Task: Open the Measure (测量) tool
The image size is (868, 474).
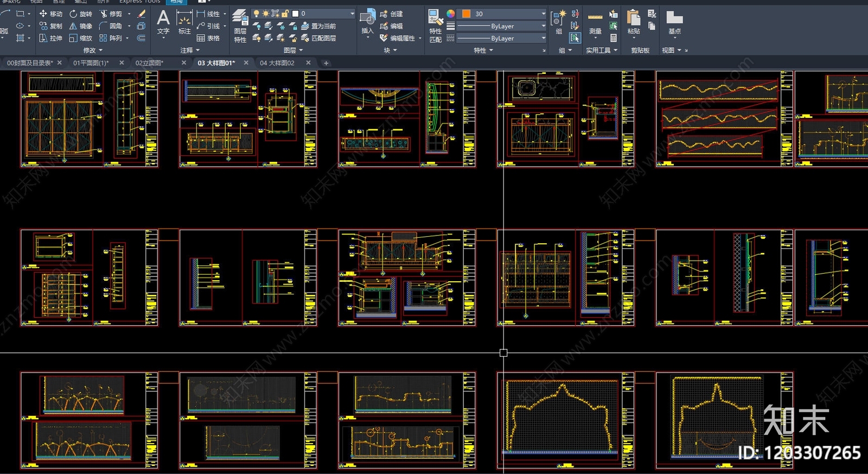Action: [595, 23]
